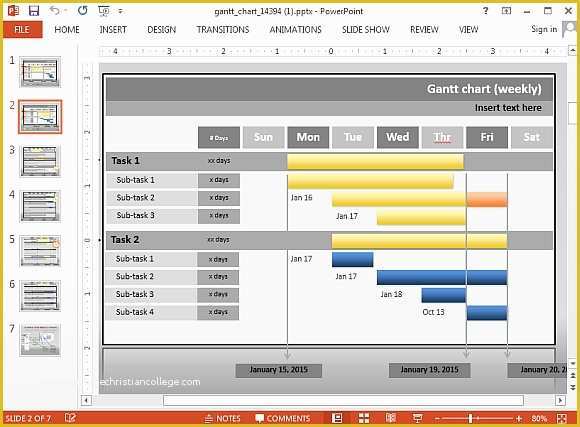580x427 pixels.
Task: Click the Task 1 row label
Action: 125,161
